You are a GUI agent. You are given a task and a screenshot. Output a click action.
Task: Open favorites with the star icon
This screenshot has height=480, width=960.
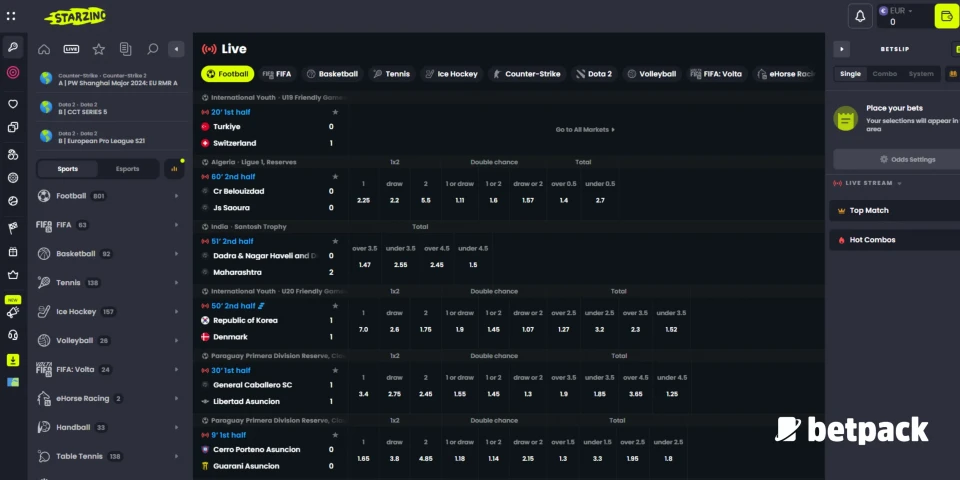click(98, 49)
